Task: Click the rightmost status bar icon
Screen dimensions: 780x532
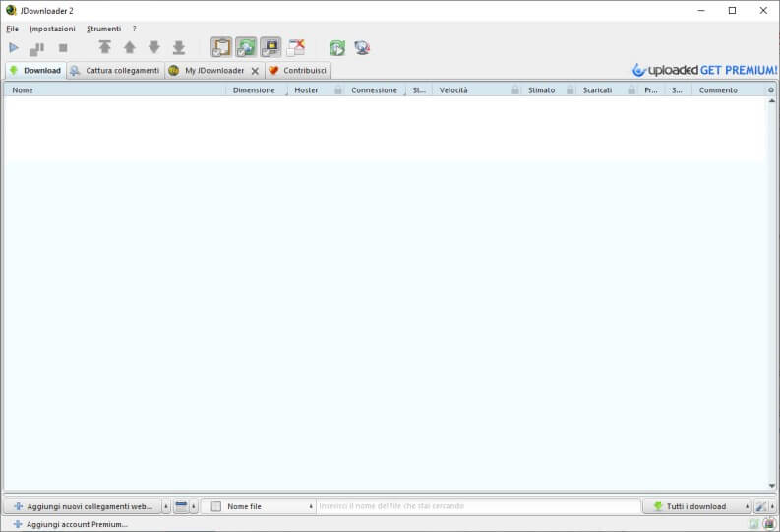Action: click(x=769, y=523)
